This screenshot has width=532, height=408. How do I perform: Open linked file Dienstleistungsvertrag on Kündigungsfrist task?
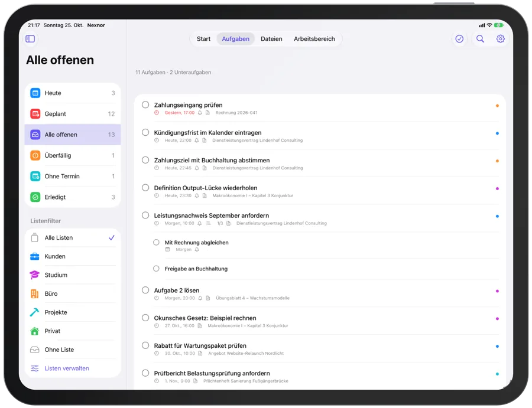pos(258,141)
